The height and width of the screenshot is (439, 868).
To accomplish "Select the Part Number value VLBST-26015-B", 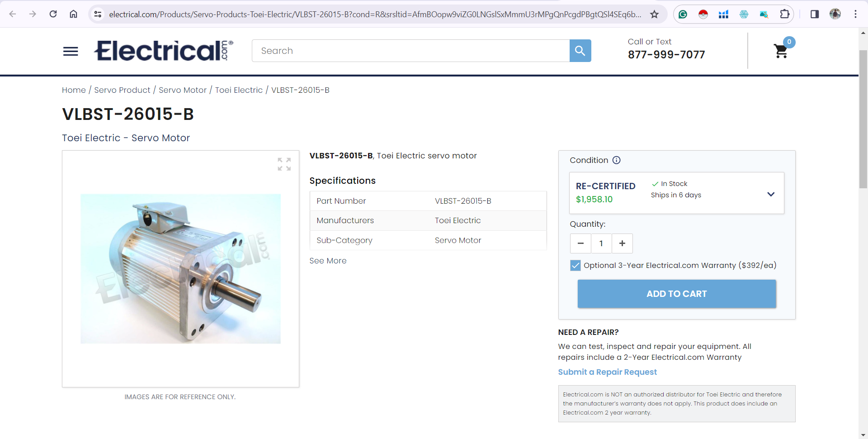I will click(463, 201).
